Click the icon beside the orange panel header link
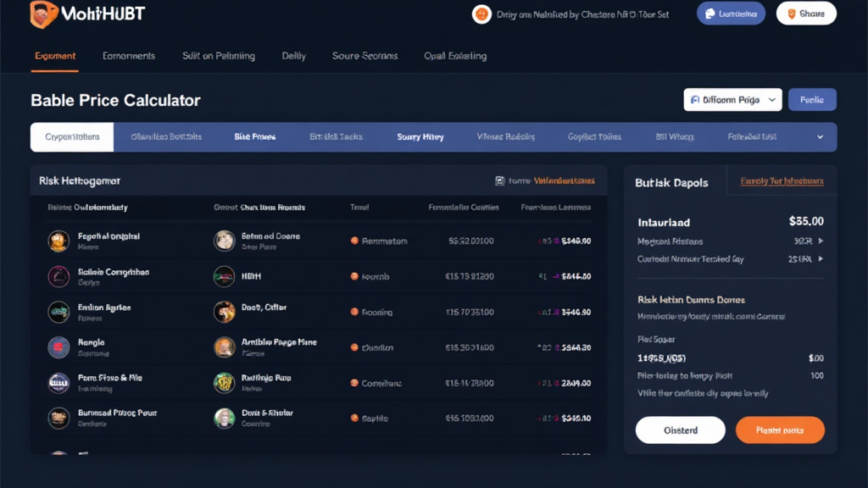 [x=500, y=180]
